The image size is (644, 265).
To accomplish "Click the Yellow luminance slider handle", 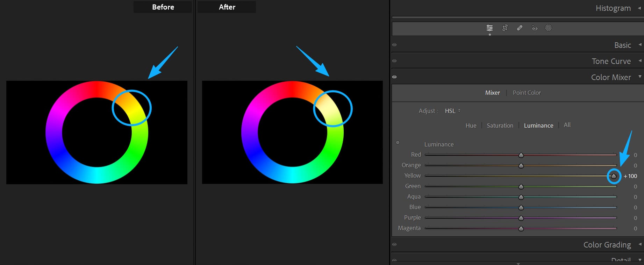I will pyautogui.click(x=614, y=176).
